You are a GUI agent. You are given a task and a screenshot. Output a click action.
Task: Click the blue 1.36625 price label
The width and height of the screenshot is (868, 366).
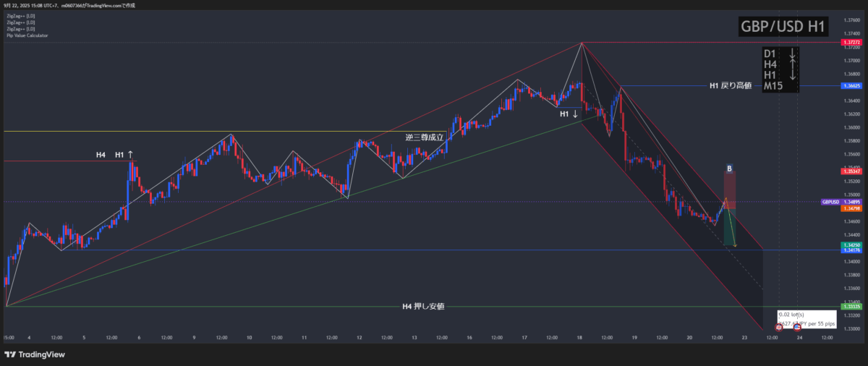pyautogui.click(x=851, y=86)
